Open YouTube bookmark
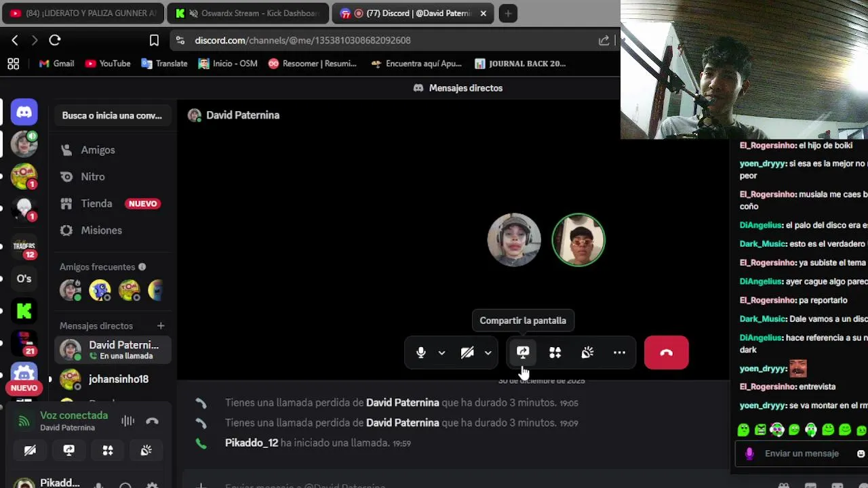The height and width of the screenshot is (488, 868). pyautogui.click(x=108, y=64)
